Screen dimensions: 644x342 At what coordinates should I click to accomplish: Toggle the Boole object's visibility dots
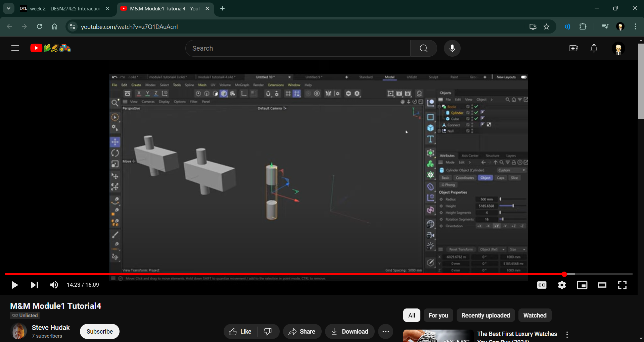point(472,107)
